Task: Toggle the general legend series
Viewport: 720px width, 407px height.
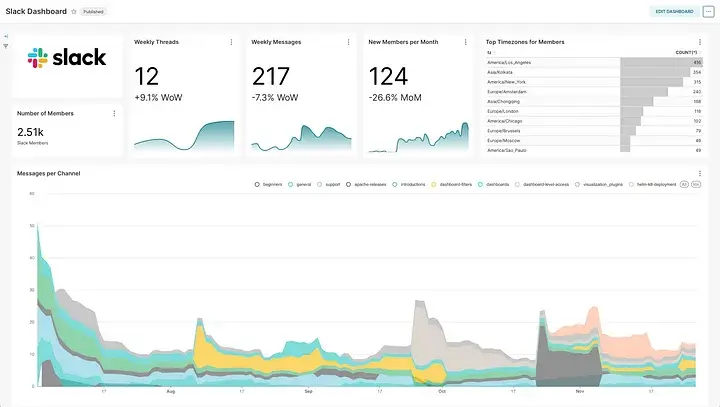Action: [x=300, y=185]
